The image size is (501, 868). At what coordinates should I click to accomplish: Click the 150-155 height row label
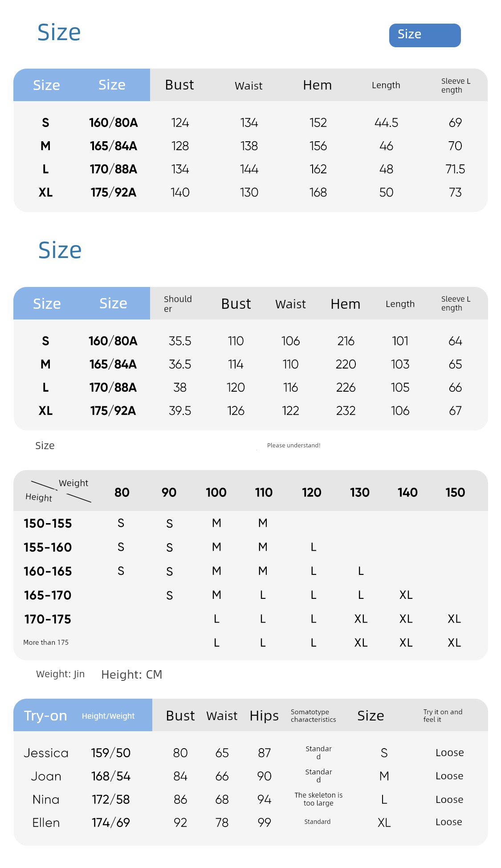tap(48, 524)
